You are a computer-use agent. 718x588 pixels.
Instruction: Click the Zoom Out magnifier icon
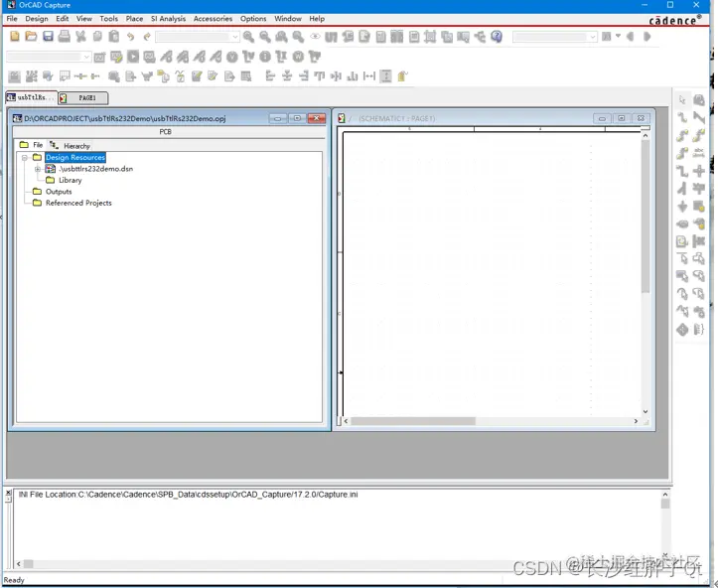click(265, 36)
